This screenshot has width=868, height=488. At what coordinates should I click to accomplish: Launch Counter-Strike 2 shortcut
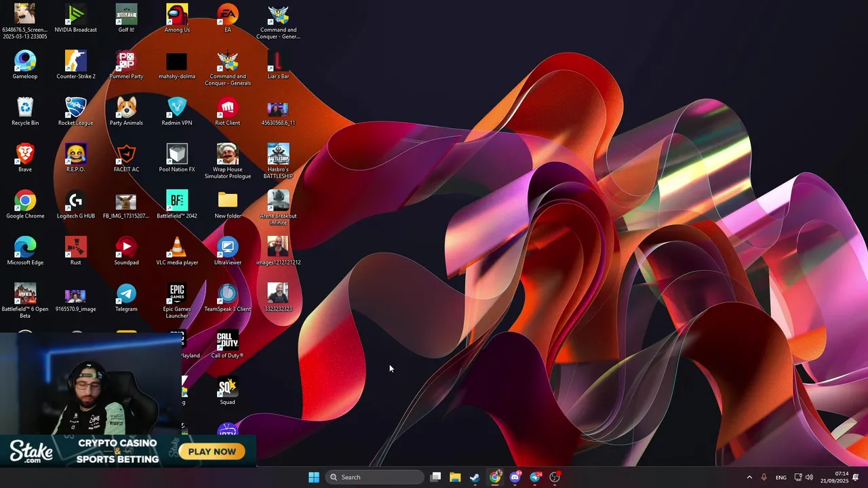point(75,66)
